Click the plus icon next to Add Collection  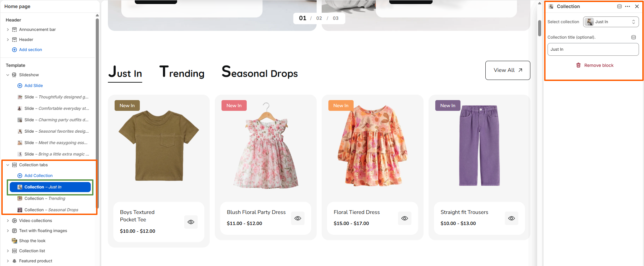(20, 176)
